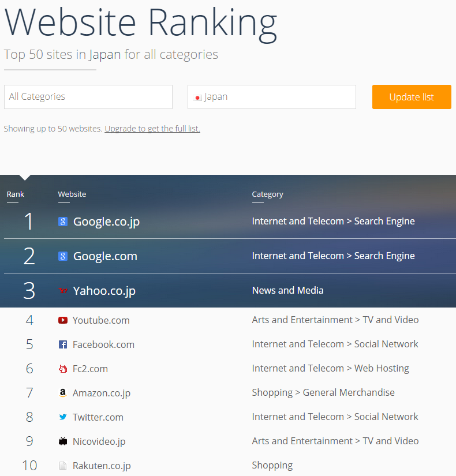Open the Yahoo.co.jp site link

[x=104, y=291]
